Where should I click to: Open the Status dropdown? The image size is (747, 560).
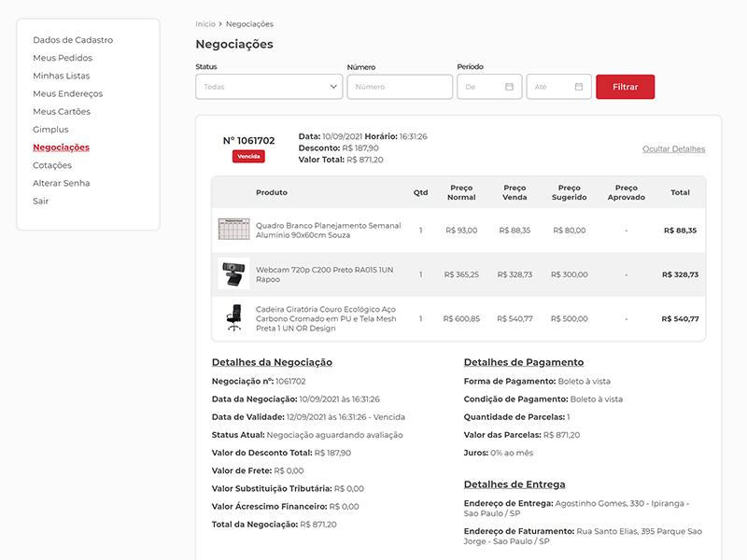(x=268, y=87)
